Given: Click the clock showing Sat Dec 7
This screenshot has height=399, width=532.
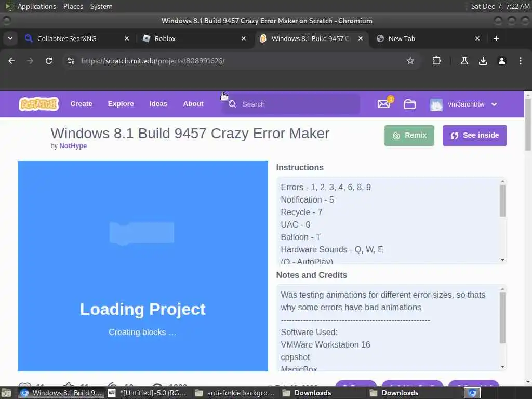Looking at the screenshot, I should point(500,6).
